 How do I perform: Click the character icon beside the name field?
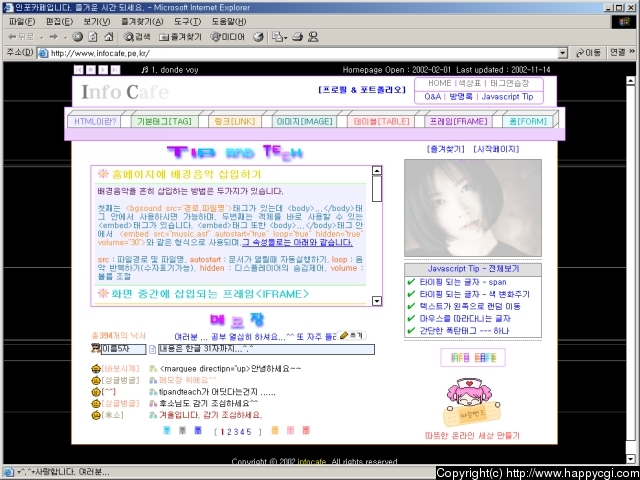[96, 348]
